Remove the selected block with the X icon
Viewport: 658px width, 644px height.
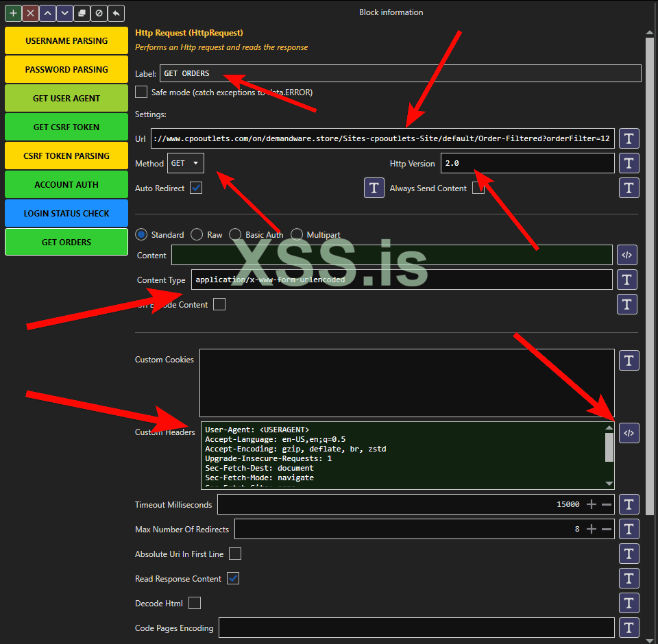click(x=31, y=14)
